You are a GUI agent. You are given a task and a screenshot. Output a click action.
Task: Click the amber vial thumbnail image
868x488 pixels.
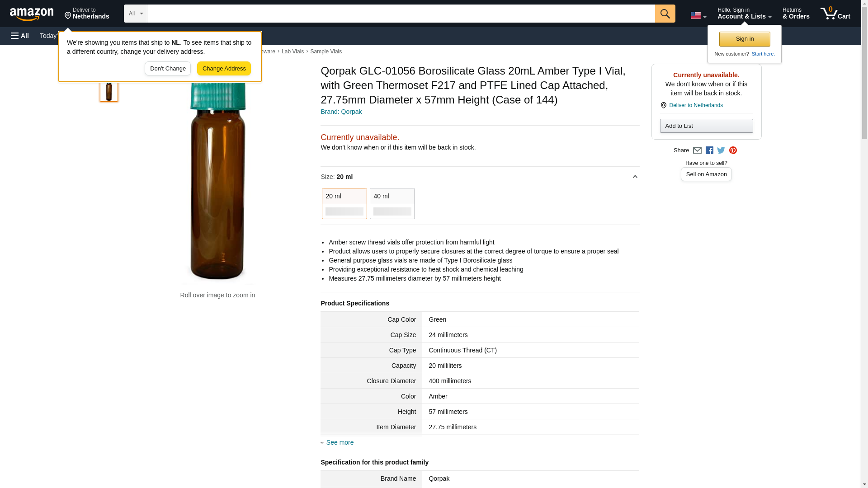pos(109,90)
